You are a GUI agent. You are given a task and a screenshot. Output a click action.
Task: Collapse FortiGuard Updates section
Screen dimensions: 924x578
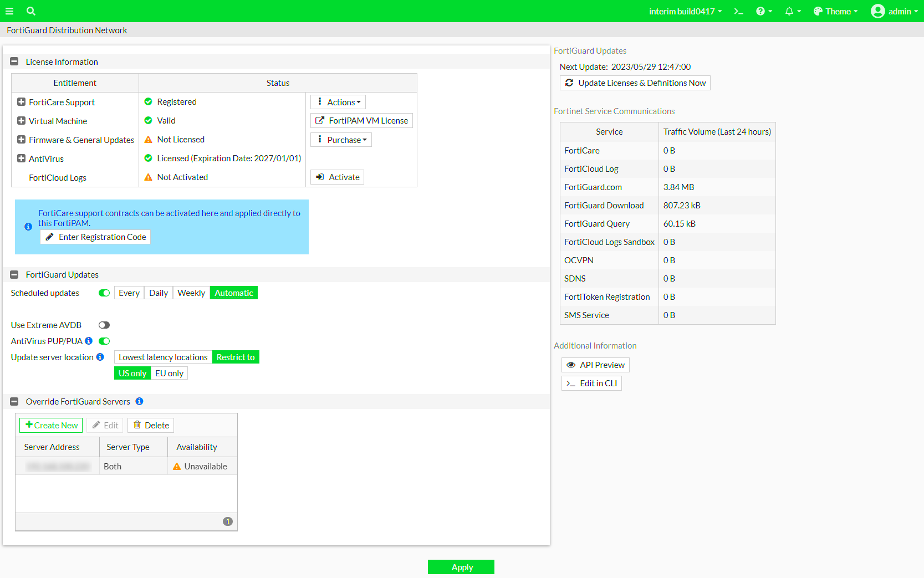coord(14,274)
